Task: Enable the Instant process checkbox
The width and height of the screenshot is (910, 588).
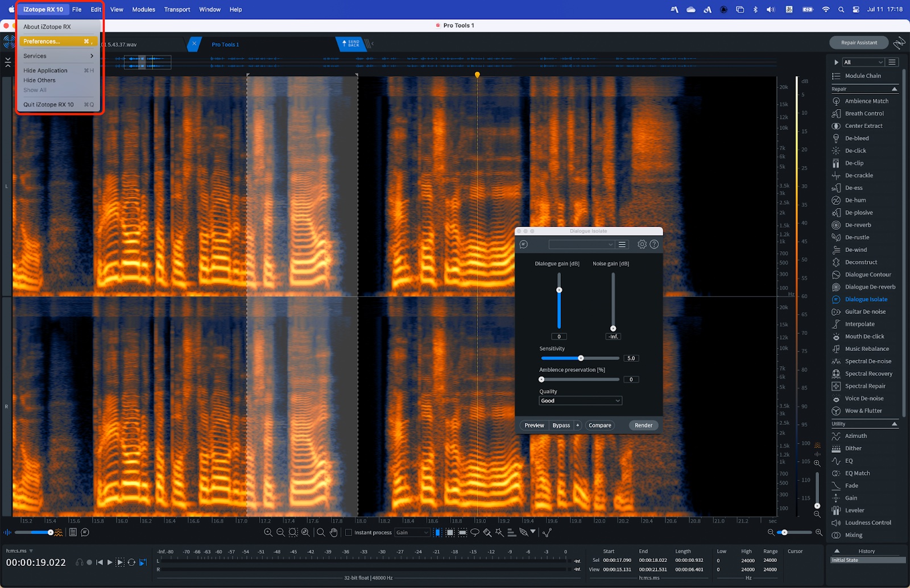Action: 349,533
